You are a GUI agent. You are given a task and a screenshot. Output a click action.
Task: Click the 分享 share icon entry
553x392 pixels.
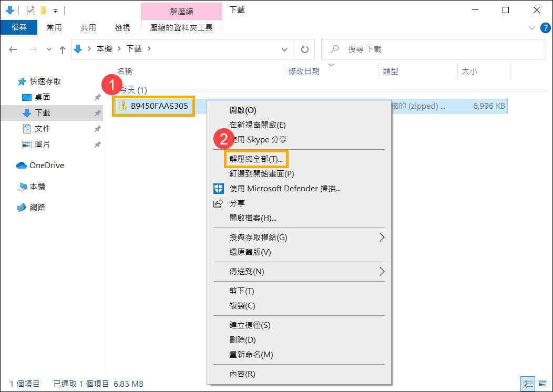tap(218, 203)
